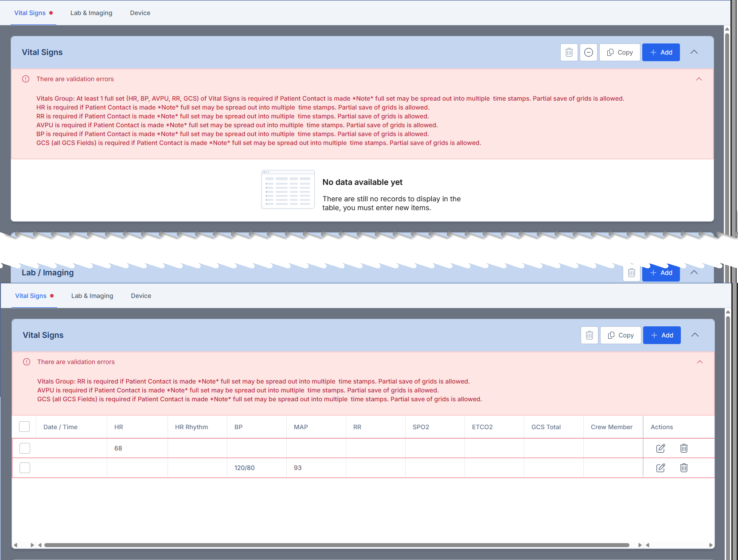Select the checkbox for the 120/80 BP row
The height and width of the screenshot is (560, 738).
25,468
